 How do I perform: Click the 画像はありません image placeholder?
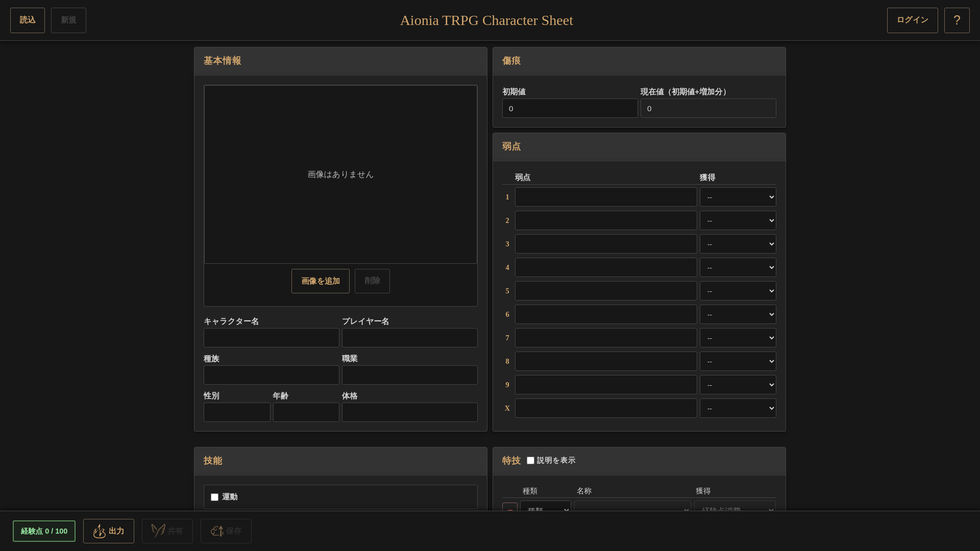(x=340, y=174)
